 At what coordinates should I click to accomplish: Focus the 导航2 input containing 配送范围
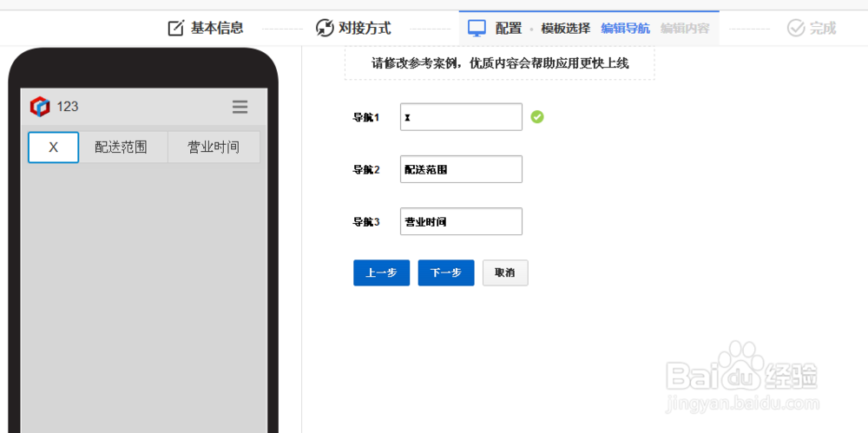tap(461, 169)
